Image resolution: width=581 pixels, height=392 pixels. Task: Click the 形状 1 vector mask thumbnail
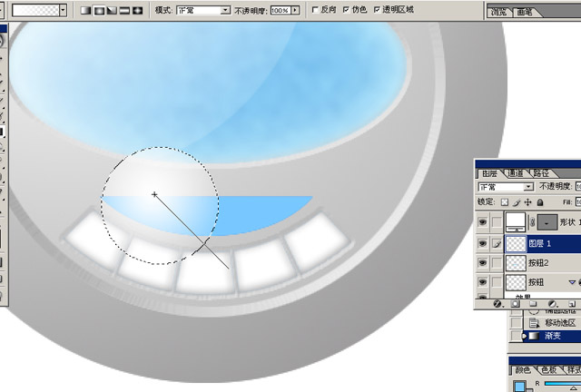coord(547,222)
